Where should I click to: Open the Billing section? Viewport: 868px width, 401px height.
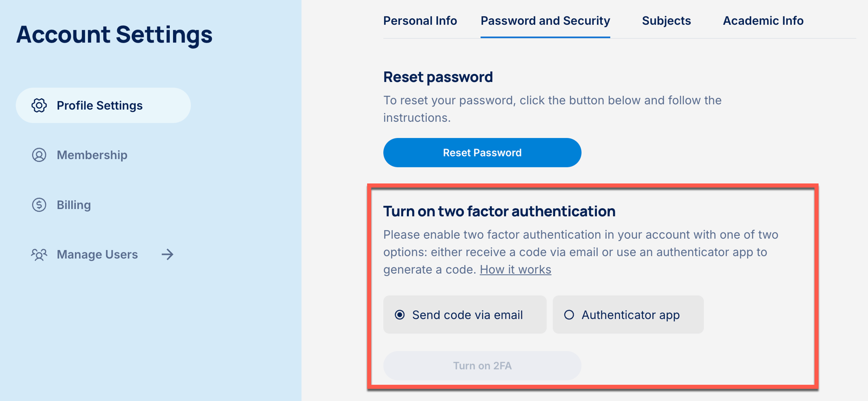[74, 205]
